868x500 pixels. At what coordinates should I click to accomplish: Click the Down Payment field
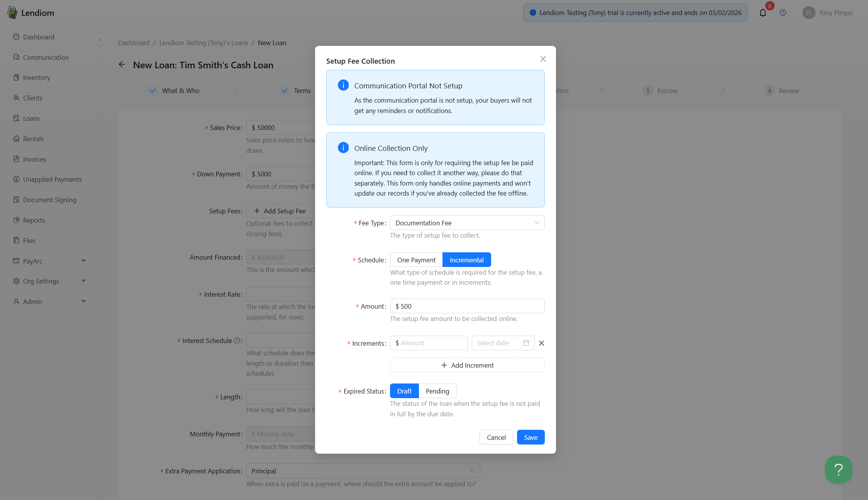(281, 174)
